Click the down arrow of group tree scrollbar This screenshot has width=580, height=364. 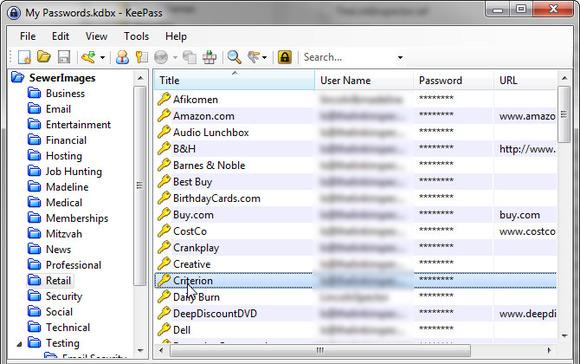[x=140, y=350]
